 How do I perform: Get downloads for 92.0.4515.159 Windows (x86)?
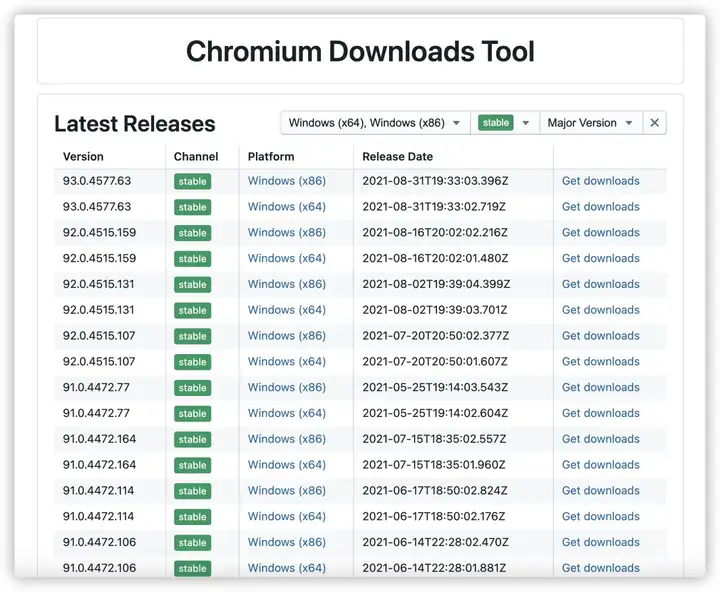pos(601,232)
